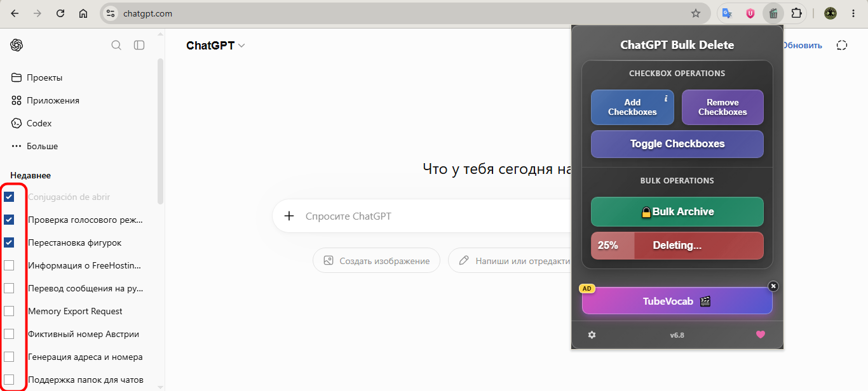Uncheck the Проверка голосового реж... checkbox
Viewport: 868px width, 391px height.
(9, 220)
